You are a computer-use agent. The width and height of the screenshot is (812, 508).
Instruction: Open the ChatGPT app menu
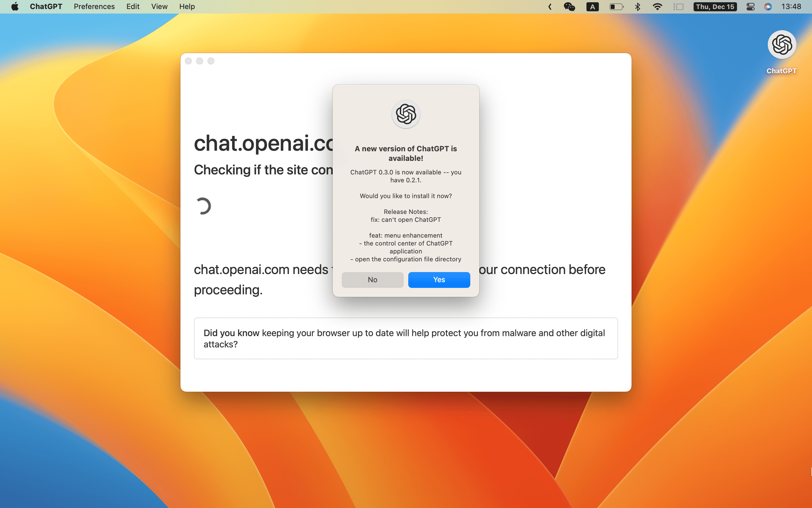coord(46,7)
